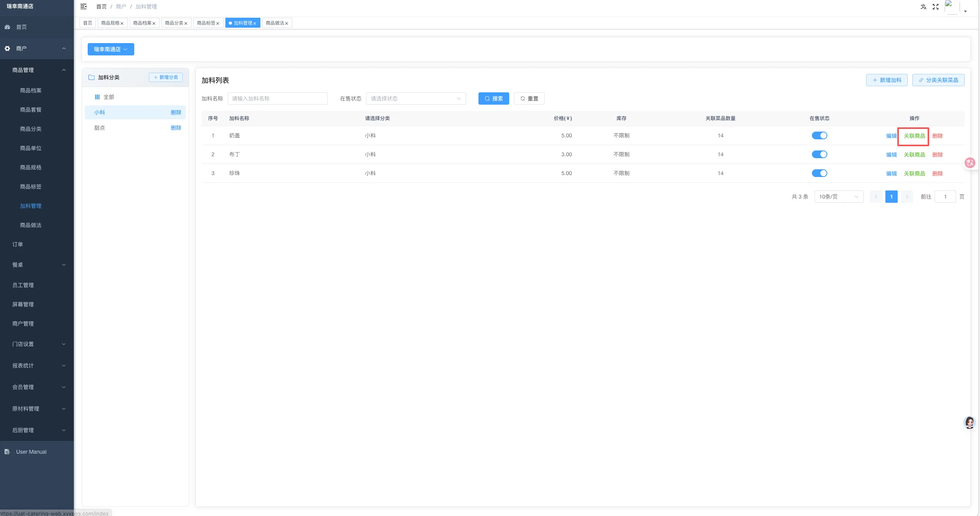Switch to the 商品规格 tab

click(x=110, y=23)
